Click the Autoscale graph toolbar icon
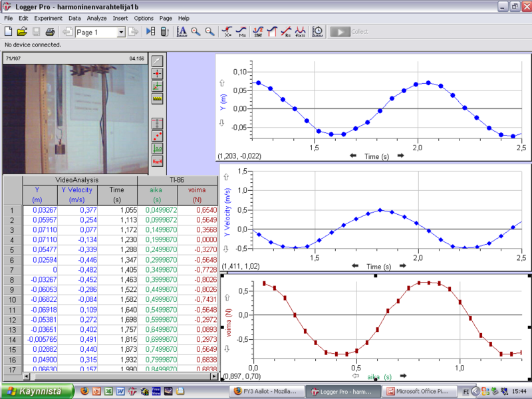532x399 pixels. [182, 31]
